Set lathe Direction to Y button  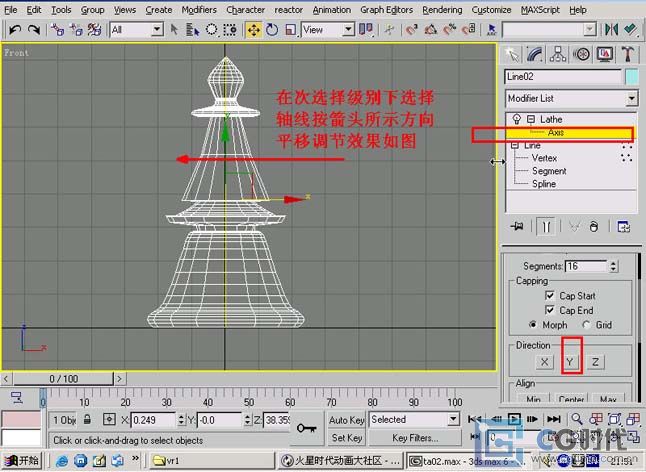tap(570, 362)
